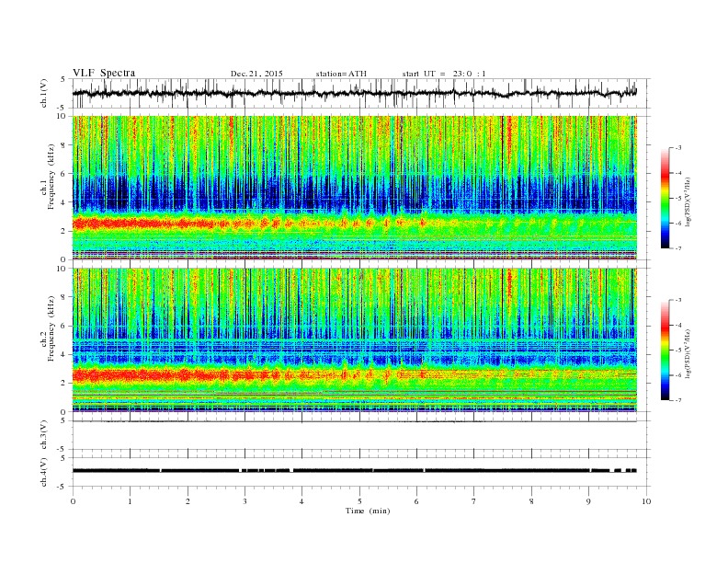The image size is (728, 563).
Task: Click the red band in ch.1 spectrogram
Action: pyautogui.click(x=144, y=224)
